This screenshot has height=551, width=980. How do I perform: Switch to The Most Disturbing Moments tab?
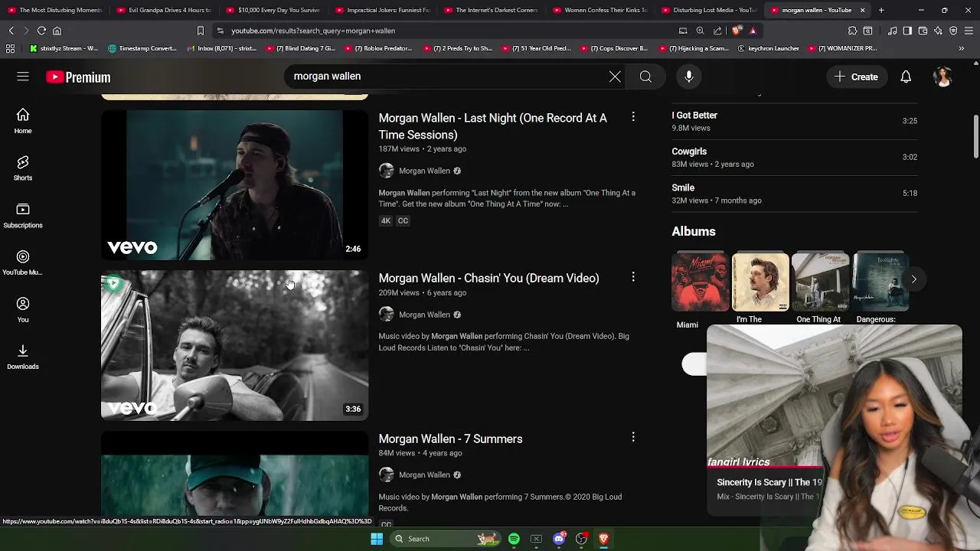54,10
